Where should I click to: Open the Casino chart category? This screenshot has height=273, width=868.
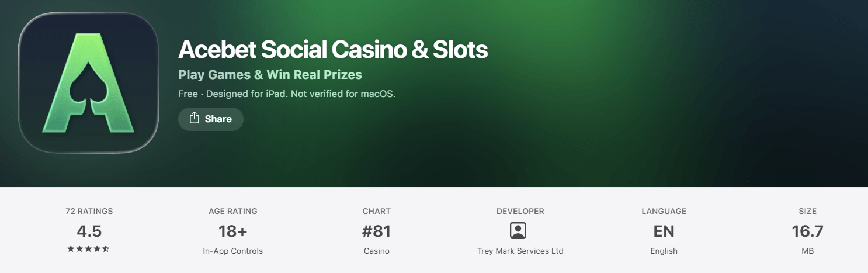click(376, 251)
